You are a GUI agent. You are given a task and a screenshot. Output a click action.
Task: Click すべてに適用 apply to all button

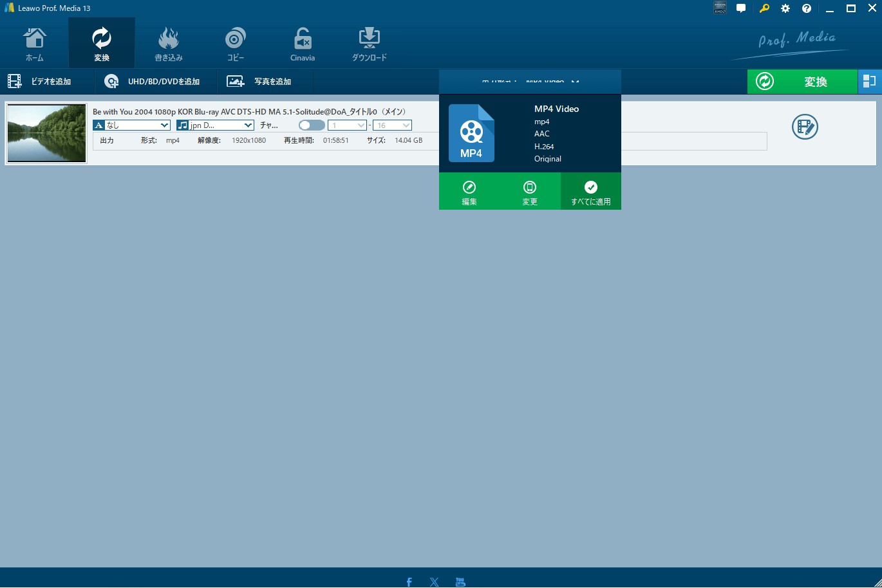[x=591, y=192]
